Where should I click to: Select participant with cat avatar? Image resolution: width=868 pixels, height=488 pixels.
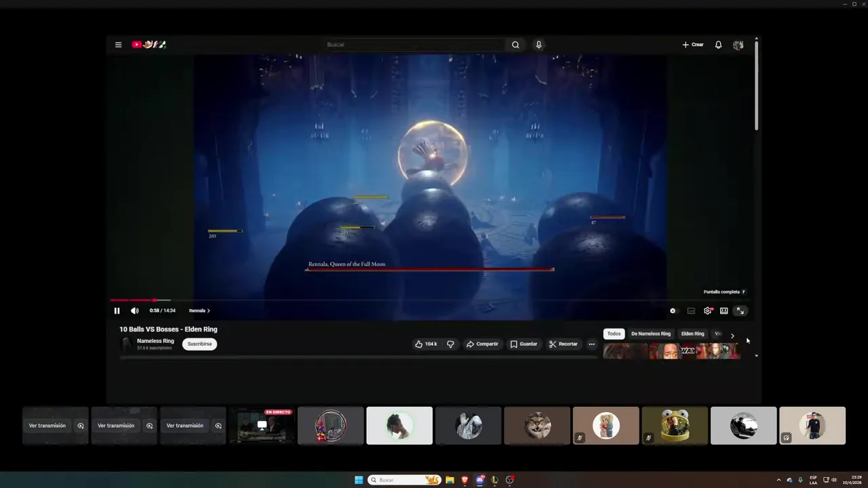point(537,426)
